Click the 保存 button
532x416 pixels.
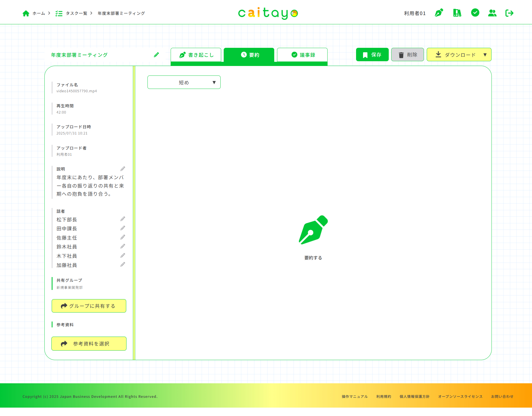[372, 55]
